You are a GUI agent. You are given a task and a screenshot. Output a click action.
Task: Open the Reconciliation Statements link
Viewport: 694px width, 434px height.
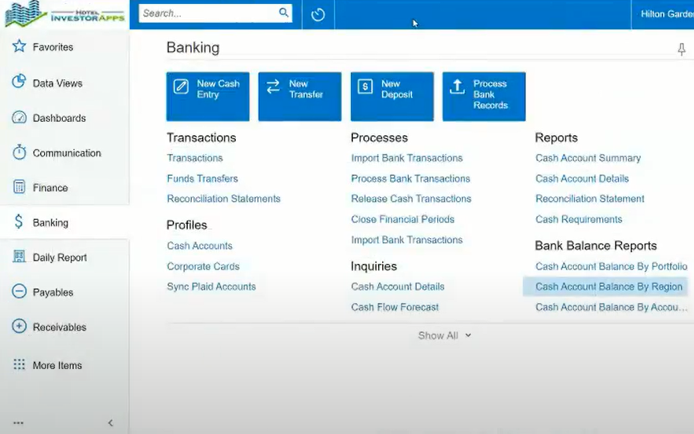[x=223, y=199]
